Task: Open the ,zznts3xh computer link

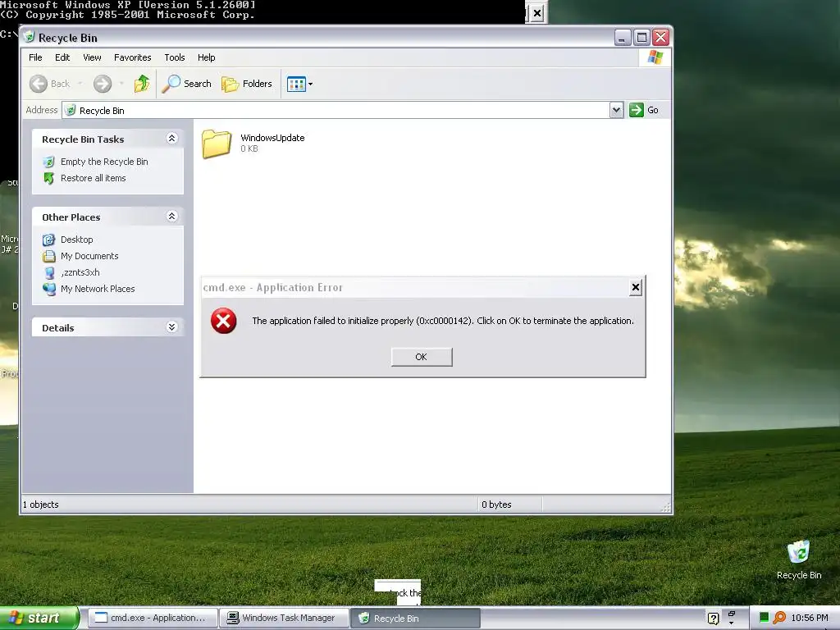Action: 80,272
